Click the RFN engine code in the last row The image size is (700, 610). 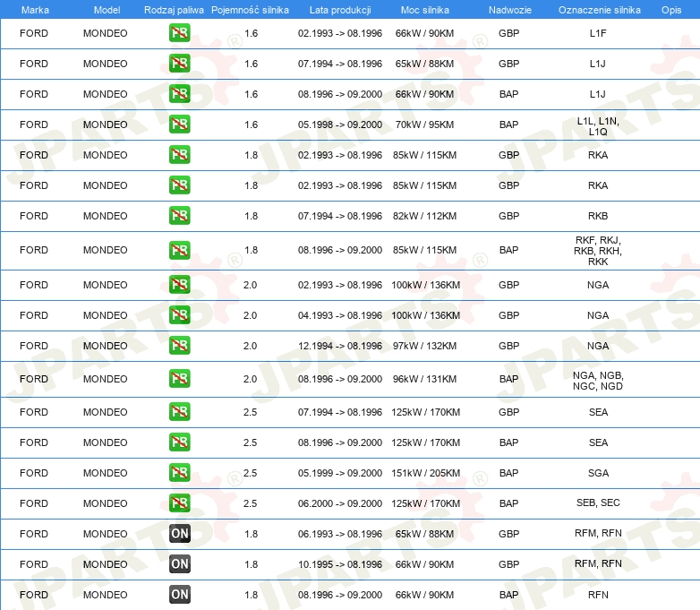(x=598, y=595)
